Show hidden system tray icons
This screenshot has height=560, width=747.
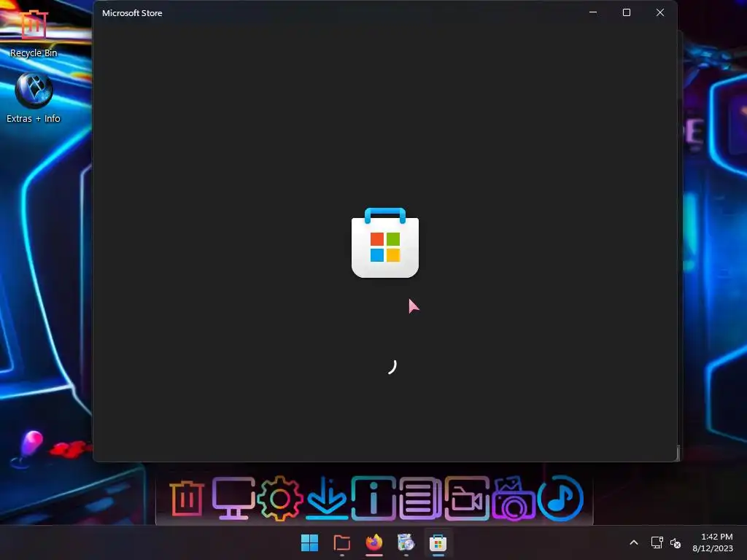tap(634, 542)
